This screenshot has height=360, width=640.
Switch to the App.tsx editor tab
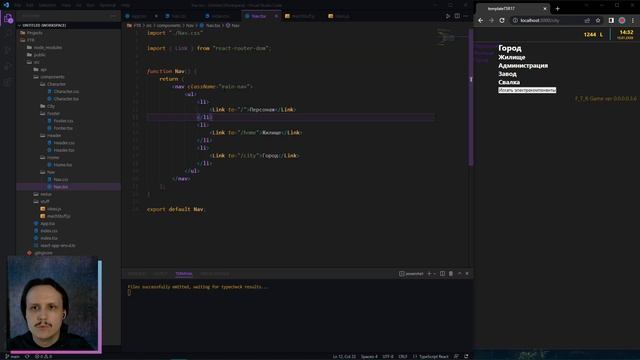click(139, 16)
